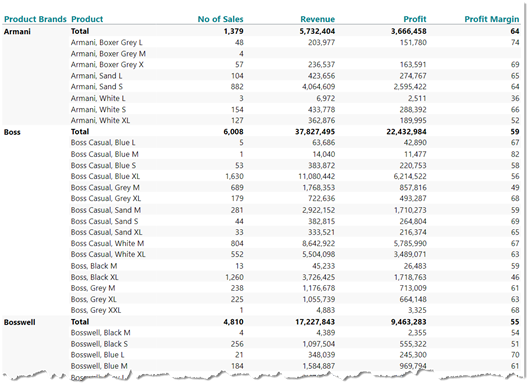Select the Bosswell brand group cell
The image size is (529, 388).
coord(20,322)
